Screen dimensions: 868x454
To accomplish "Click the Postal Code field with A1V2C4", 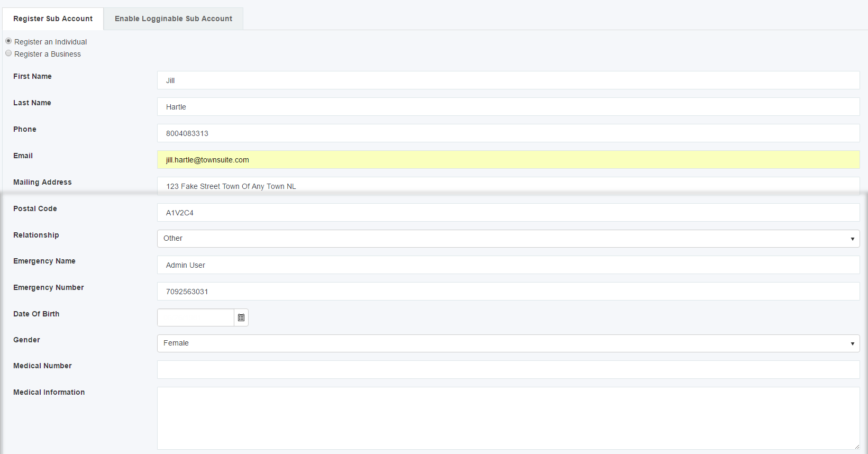I will [508, 213].
